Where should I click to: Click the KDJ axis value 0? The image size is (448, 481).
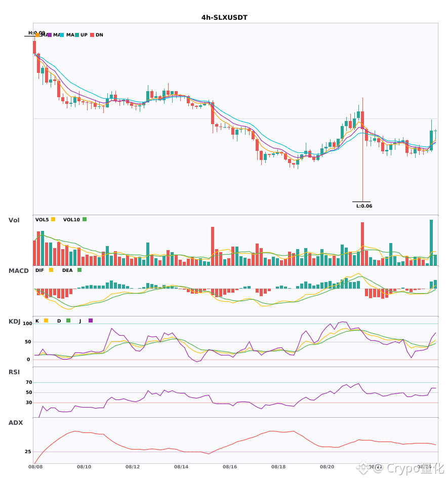point(28,359)
